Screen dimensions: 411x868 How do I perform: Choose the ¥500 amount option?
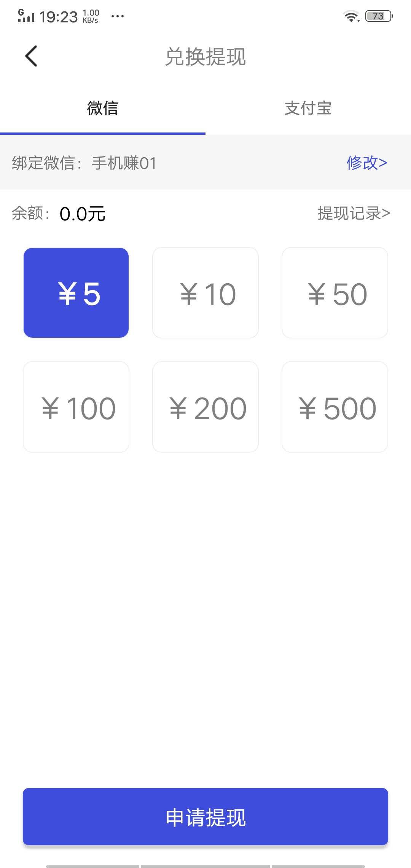pos(335,407)
